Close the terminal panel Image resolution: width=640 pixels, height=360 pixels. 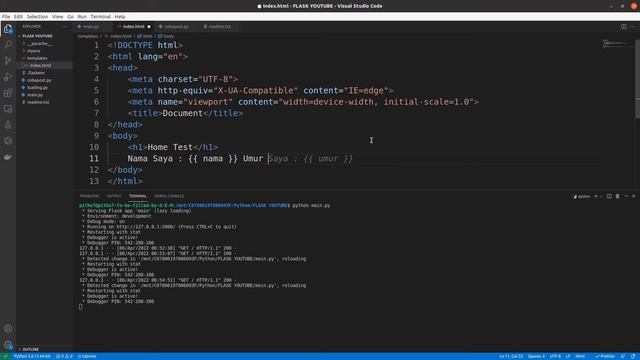click(634, 196)
